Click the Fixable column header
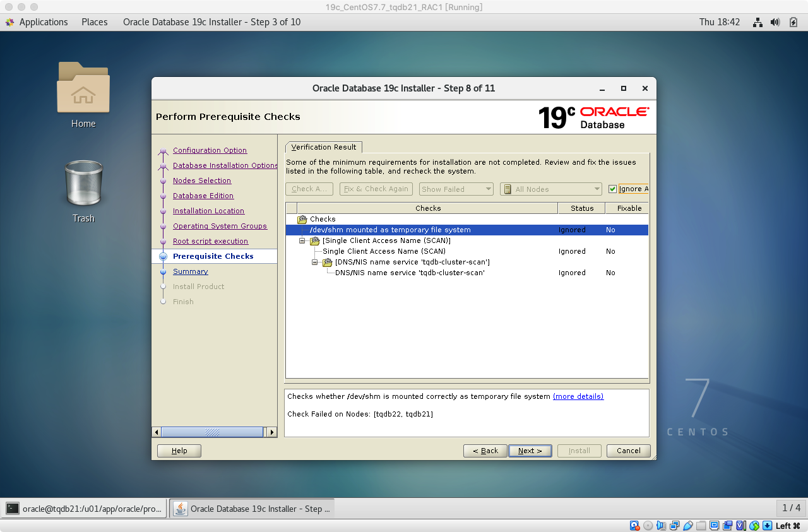This screenshot has height=532, width=808. (x=627, y=208)
